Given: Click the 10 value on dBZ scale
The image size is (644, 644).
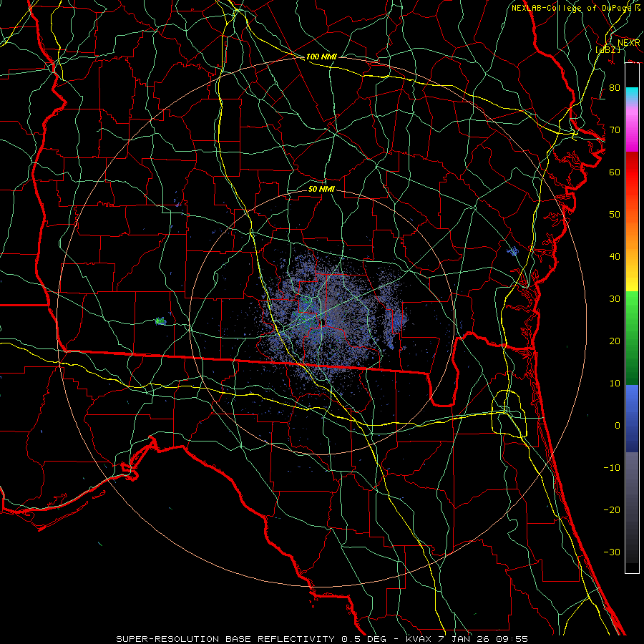Looking at the screenshot, I should click(615, 384).
